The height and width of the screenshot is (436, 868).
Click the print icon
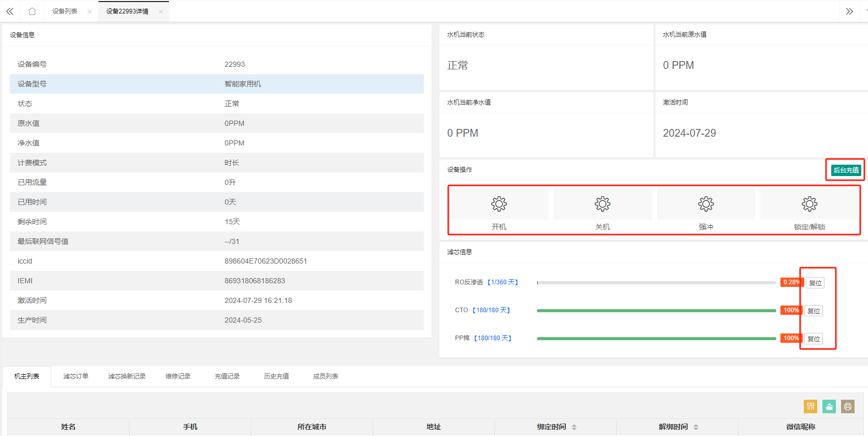848,406
